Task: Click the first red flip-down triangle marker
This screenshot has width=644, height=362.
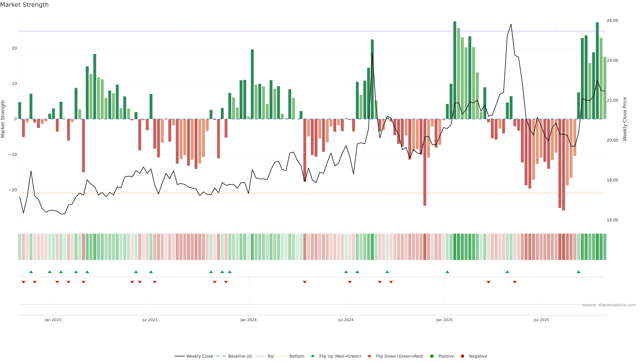Action: click(23, 282)
